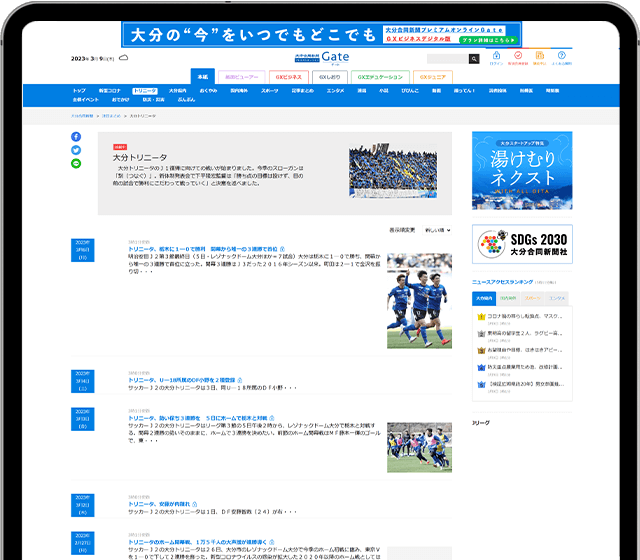Screen dimensions: 640x560
Task: Switch ranking to the 大分県内 tab
Action: (x=484, y=298)
